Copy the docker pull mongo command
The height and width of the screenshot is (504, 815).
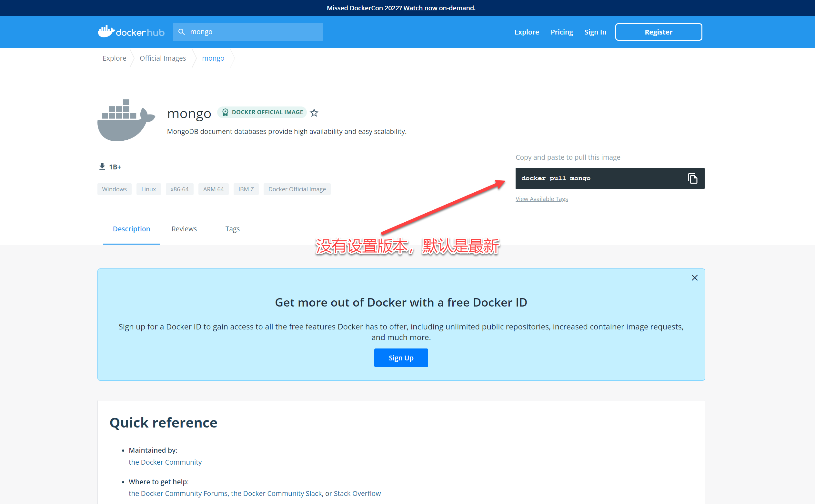pos(692,178)
